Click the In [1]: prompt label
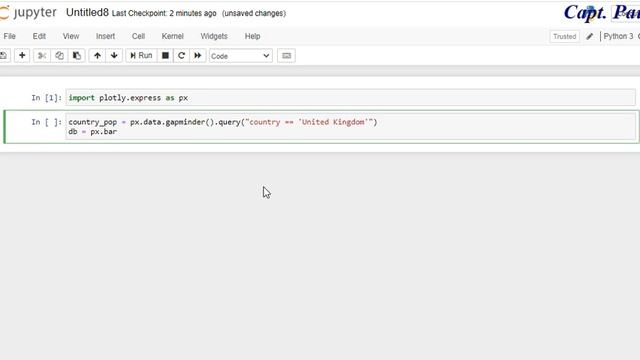The width and height of the screenshot is (640, 360). [x=47, y=98]
